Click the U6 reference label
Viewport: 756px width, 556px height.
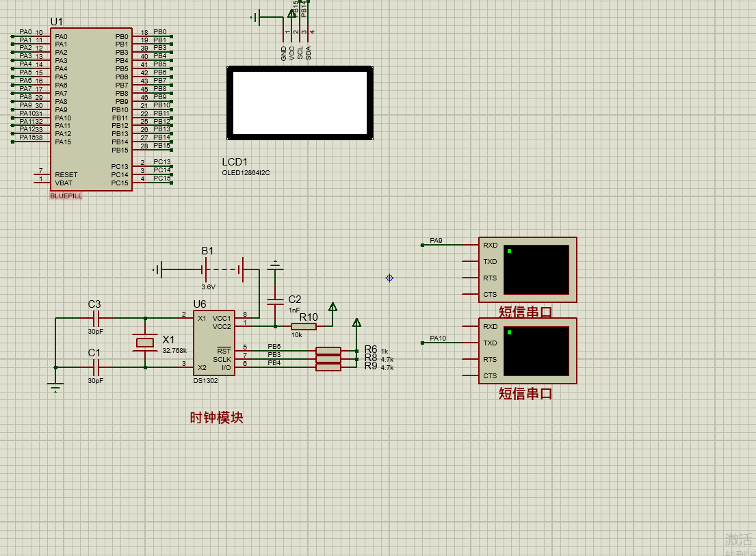[x=200, y=304]
